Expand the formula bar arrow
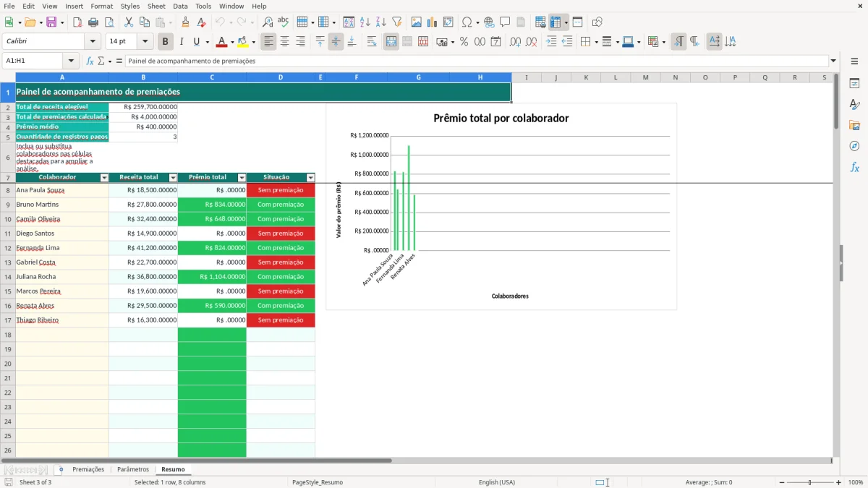Screen dimensions: 868x488 (834, 61)
